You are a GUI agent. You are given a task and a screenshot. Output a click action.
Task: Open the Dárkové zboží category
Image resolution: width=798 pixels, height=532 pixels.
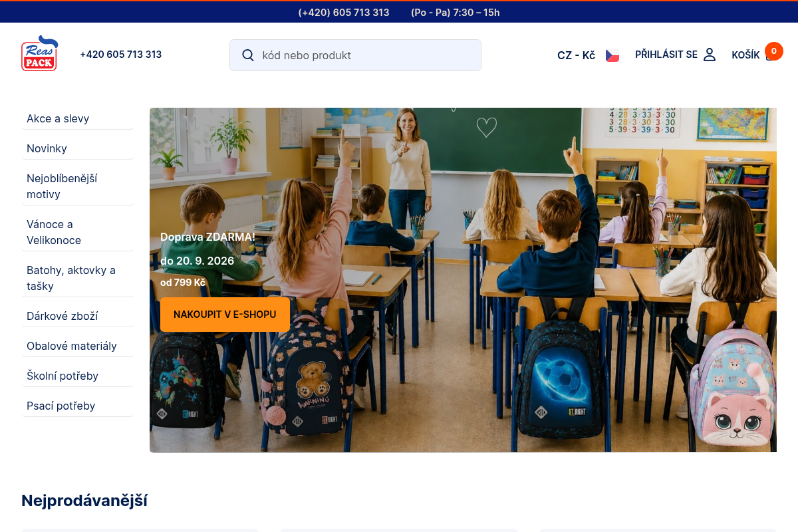pos(77,316)
